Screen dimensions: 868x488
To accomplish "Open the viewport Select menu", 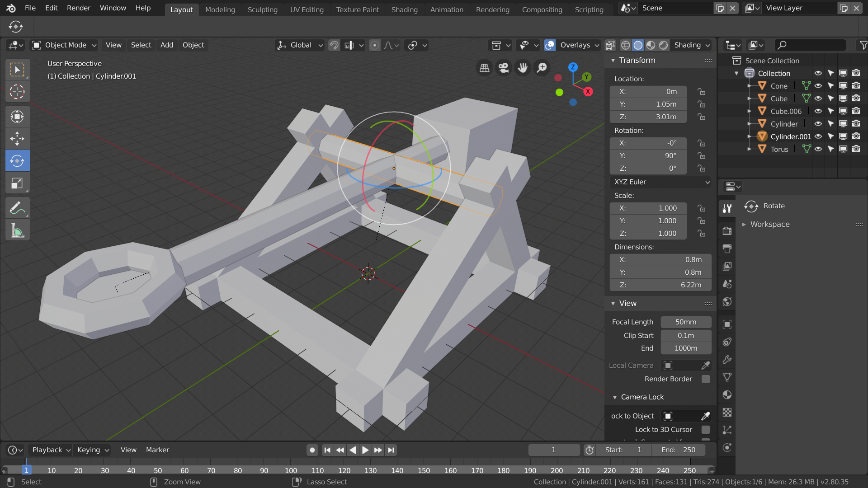I will coord(141,45).
